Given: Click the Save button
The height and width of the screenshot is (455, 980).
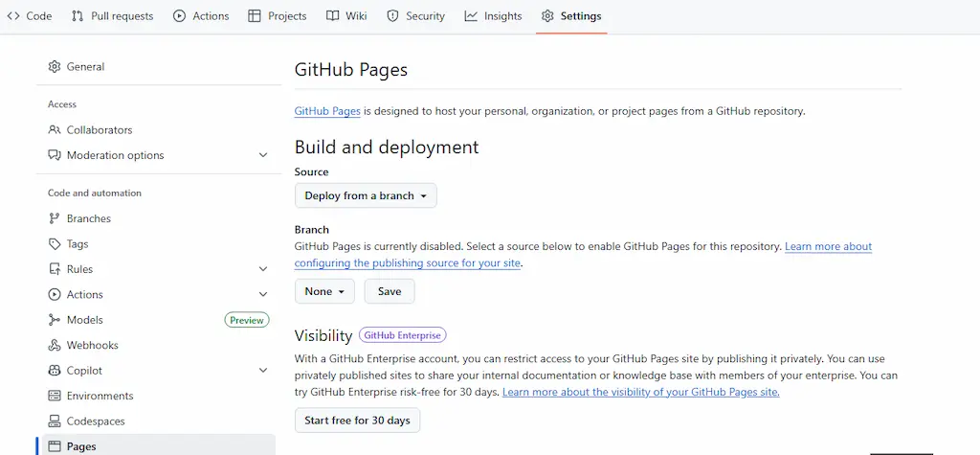Looking at the screenshot, I should click(390, 291).
